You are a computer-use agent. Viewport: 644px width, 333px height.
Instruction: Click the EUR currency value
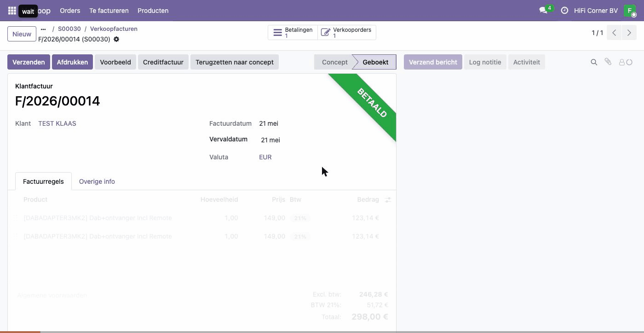pyautogui.click(x=265, y=157)
